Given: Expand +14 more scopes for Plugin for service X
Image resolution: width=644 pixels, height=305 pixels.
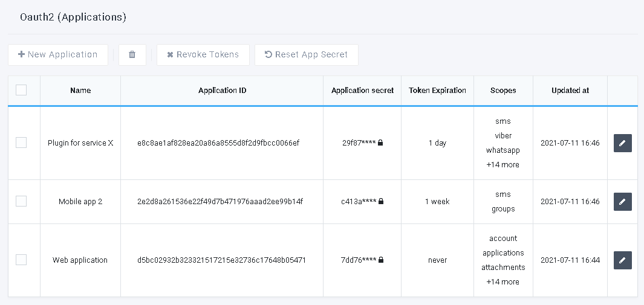Looking at the screenshot, I should point(503,165).
